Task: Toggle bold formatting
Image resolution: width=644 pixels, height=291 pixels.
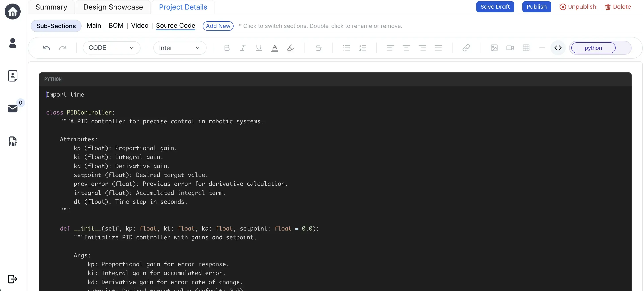Action: [227, 48]
